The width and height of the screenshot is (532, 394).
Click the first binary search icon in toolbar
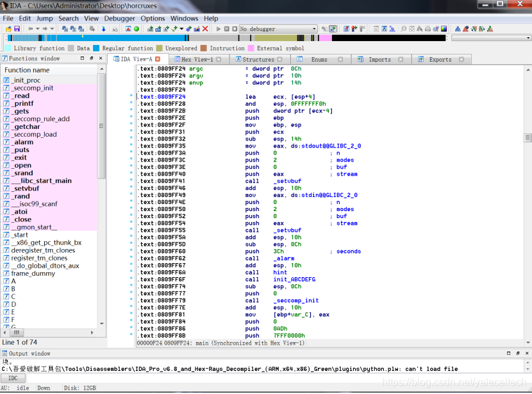pos(65,29)
